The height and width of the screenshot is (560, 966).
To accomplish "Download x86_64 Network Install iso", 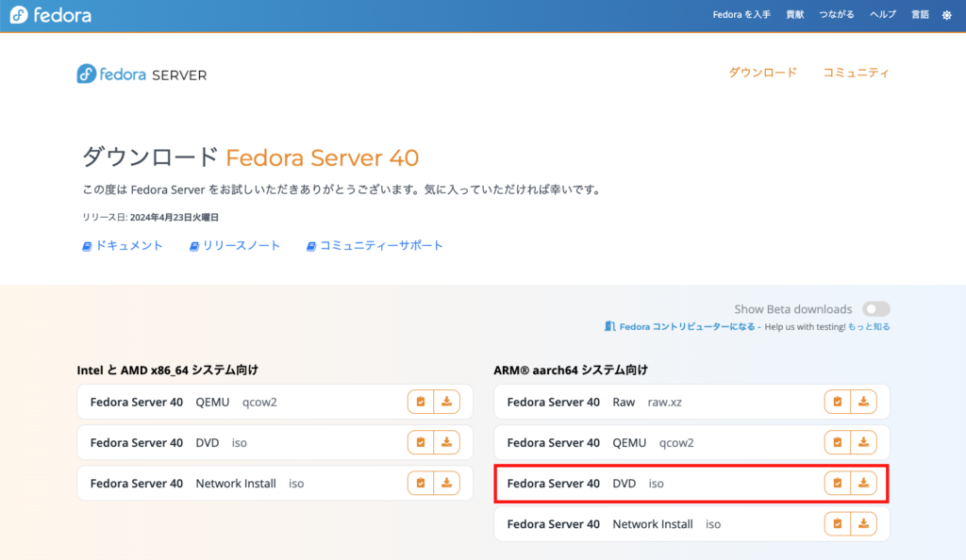I will pos(446,483).
